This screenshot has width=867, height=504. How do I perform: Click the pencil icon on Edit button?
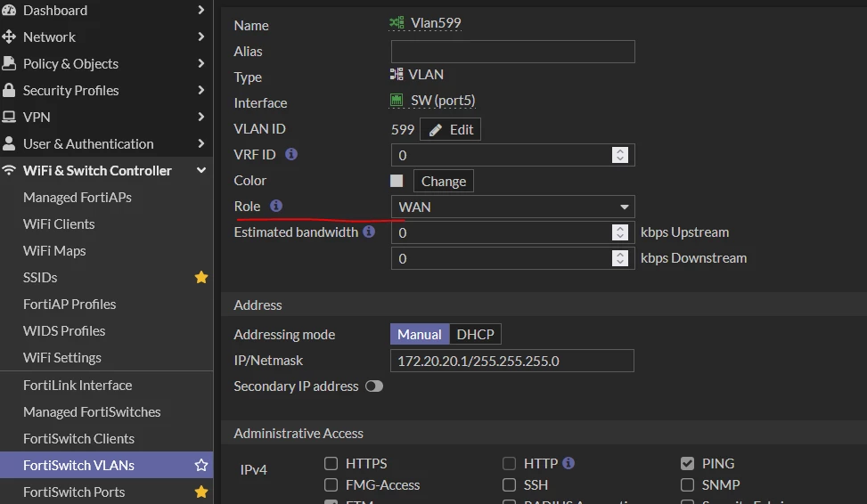coord(436,130)
